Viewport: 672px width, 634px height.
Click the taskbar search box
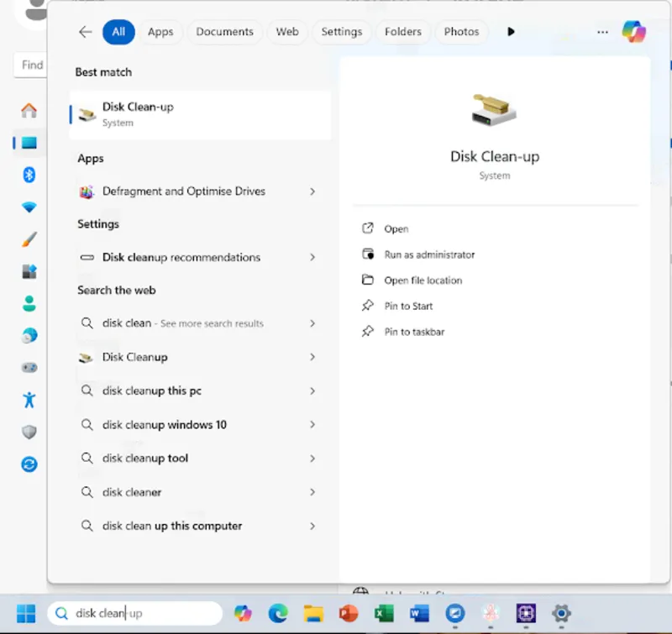134,614
